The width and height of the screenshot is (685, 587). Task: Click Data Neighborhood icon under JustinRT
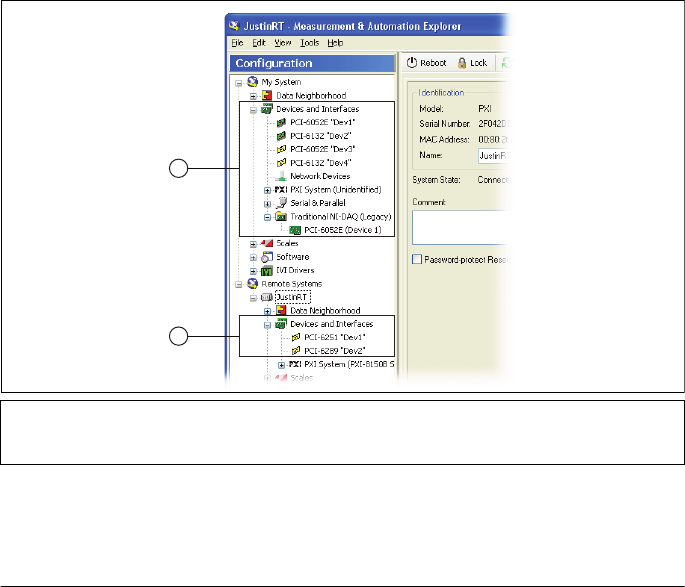coord(281,311)
